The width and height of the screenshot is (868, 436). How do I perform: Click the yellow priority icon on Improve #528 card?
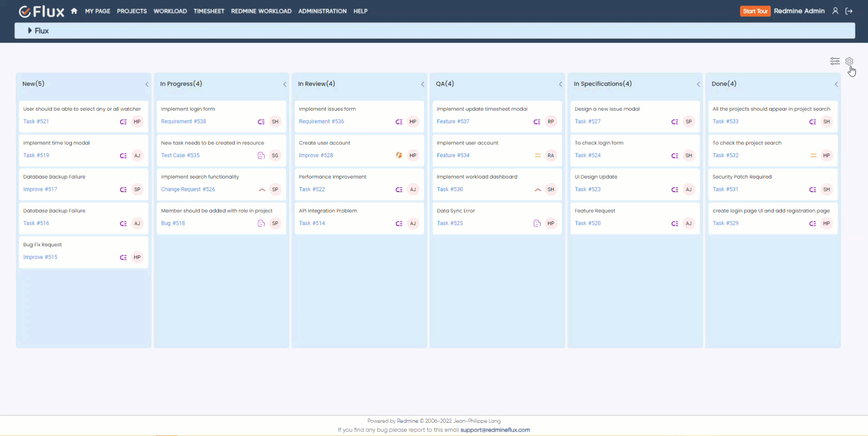tap(399, 155)
